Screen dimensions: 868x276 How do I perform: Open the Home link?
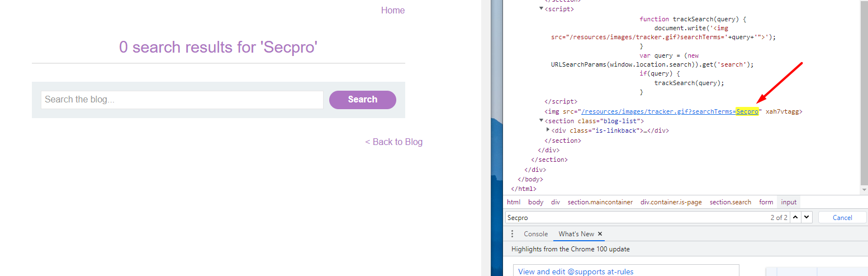coord(392,10)
